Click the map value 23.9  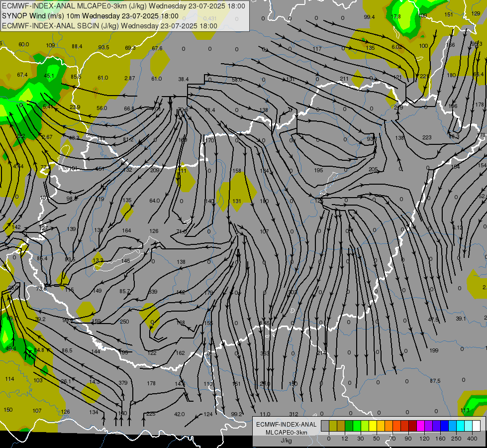(x=75, y=107)
